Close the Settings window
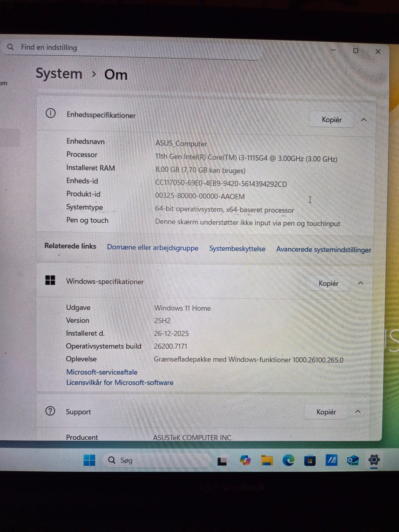Screen dimensions: 399x532 pos(378,52)
